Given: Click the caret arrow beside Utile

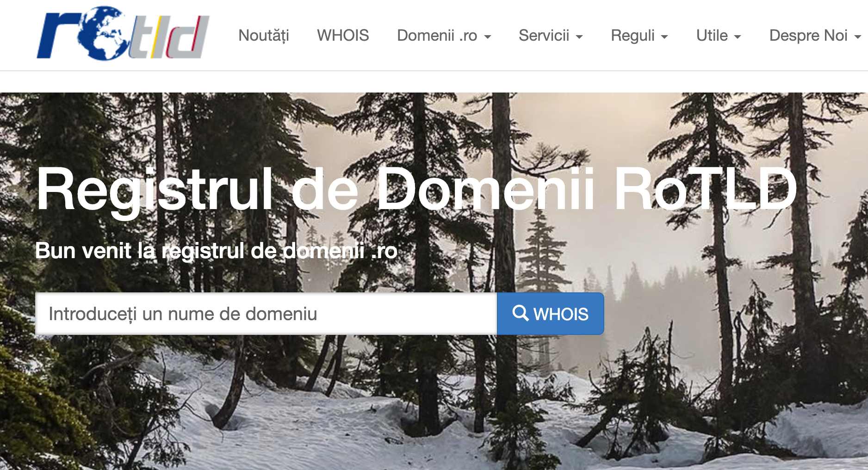Looking at the screenshot, I should pyautogui.click(x=738, y=37).
